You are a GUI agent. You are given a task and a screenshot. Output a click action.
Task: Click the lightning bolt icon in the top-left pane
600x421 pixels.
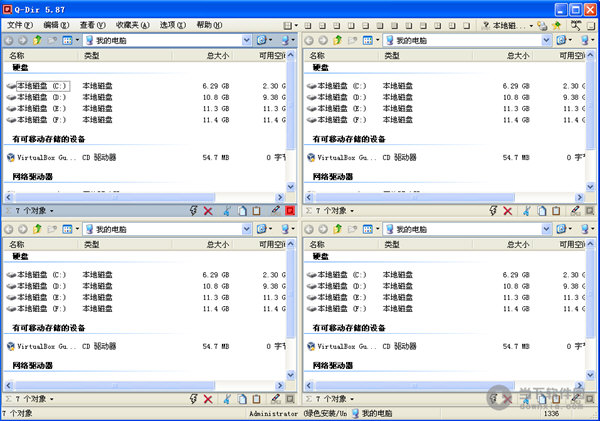pyautogui.click(x=194, y=210)
